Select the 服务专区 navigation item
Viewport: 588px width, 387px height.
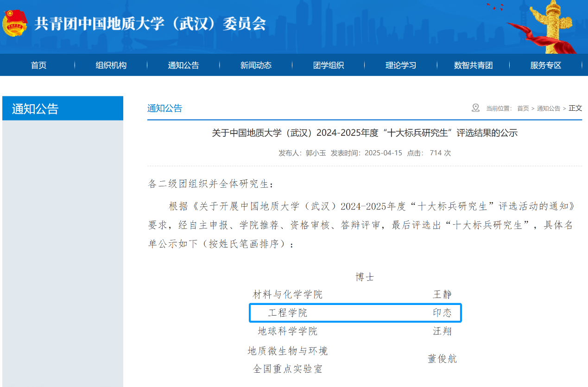pos(546,65)
